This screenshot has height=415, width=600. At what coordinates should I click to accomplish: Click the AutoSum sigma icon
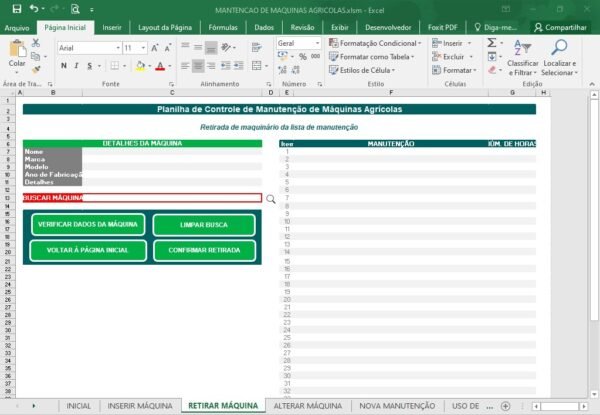click(492, 42)
